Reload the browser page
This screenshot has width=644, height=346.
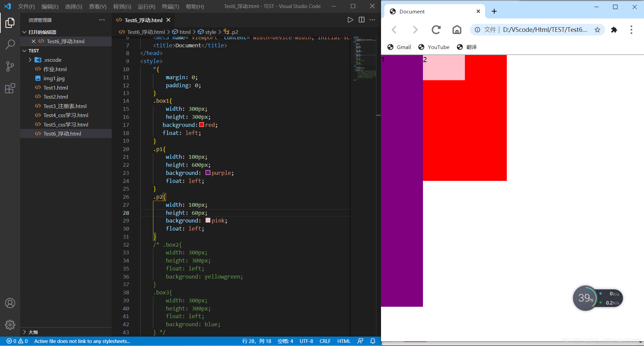coord(436,30)
